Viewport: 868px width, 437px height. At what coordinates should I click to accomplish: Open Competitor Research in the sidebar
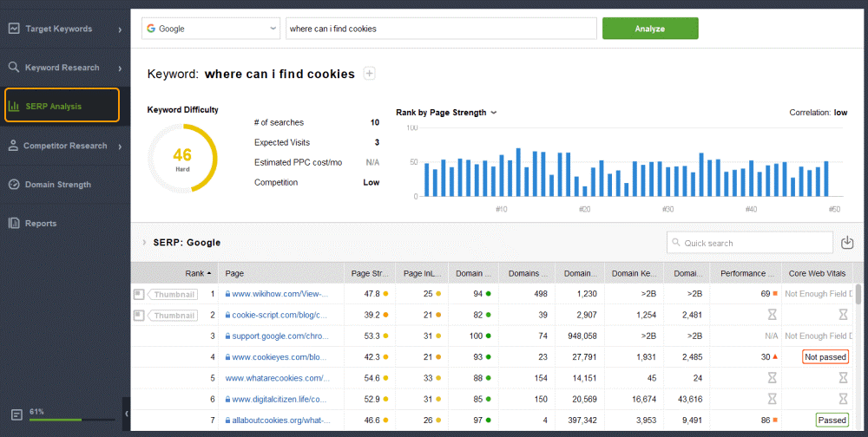pos(65,146)
